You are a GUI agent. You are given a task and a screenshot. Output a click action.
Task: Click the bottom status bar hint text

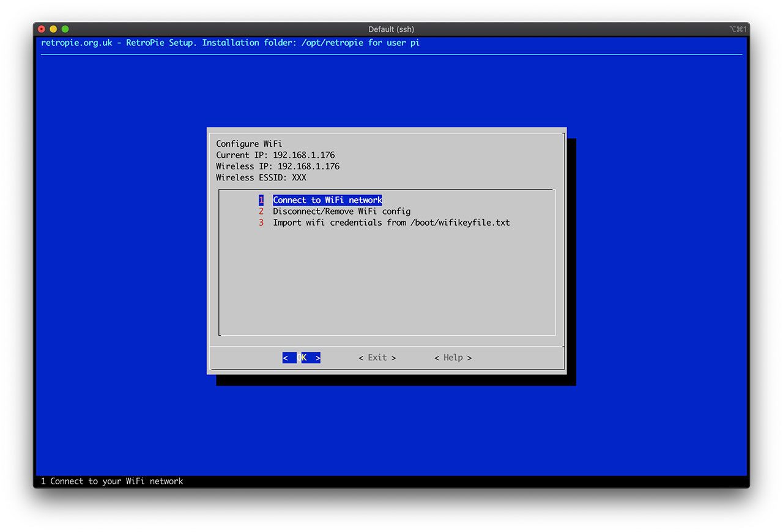[x=112, y=481]
